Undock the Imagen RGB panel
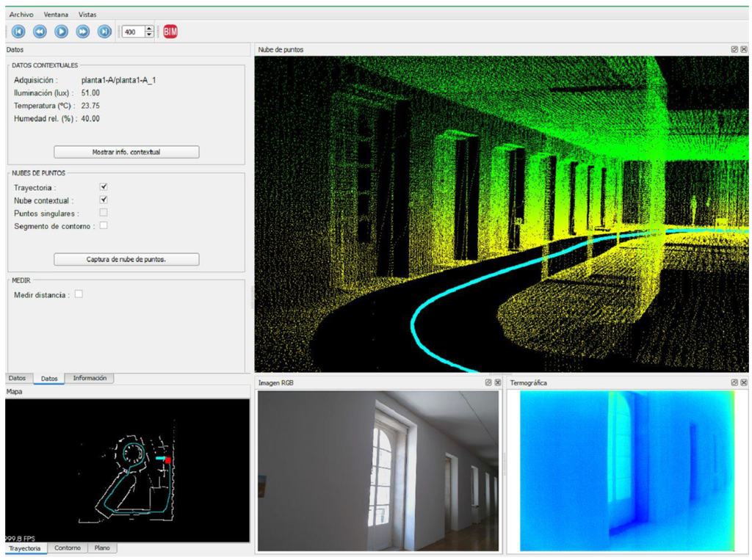This screenshot has height=560, width=752. pos(488,382)
